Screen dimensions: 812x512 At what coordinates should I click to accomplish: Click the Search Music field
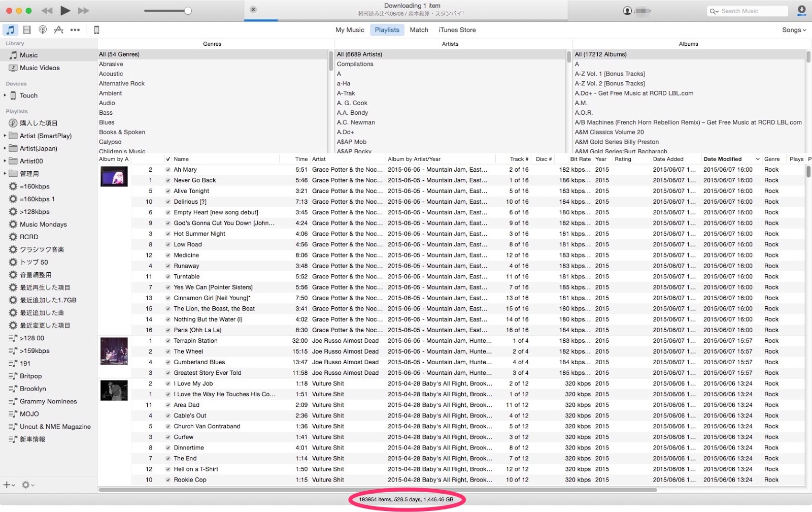pyautogui.click(x=748, y=11)
